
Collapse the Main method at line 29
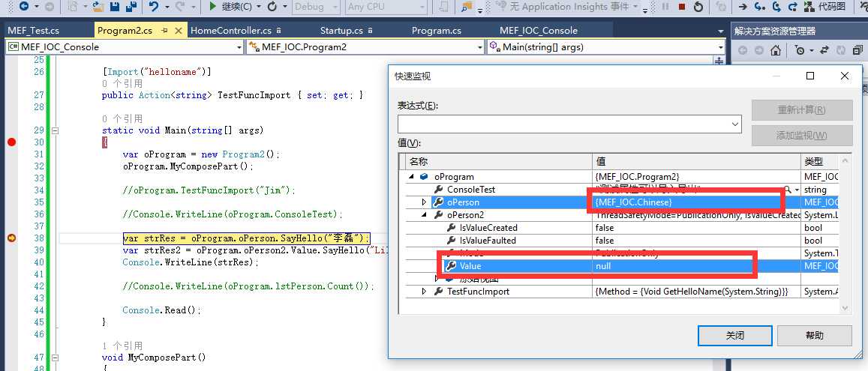point(55,131)
